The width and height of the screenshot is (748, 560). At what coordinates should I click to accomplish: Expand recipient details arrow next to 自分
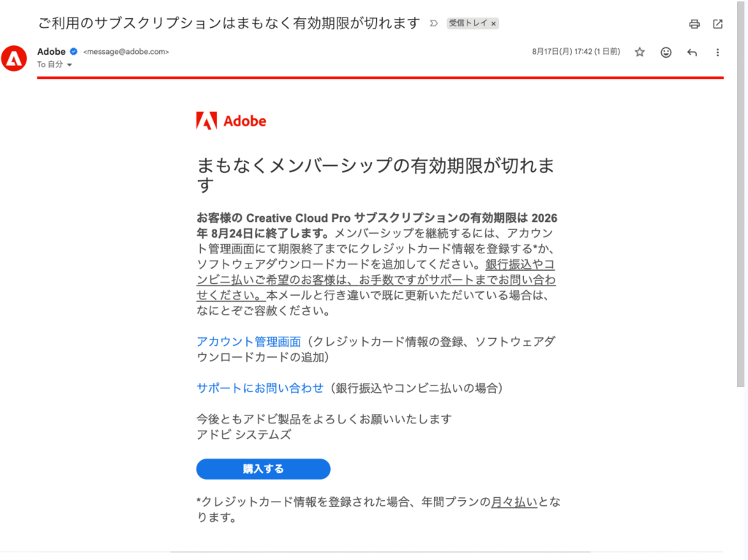click(x=69, y=65)
